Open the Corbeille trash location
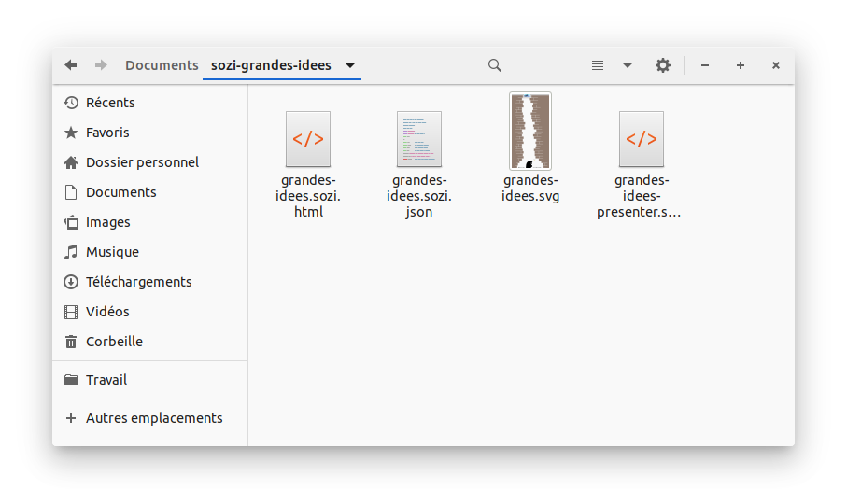Image resolution: width=847 pixels, height=504 pixels. tap(114, 342)
